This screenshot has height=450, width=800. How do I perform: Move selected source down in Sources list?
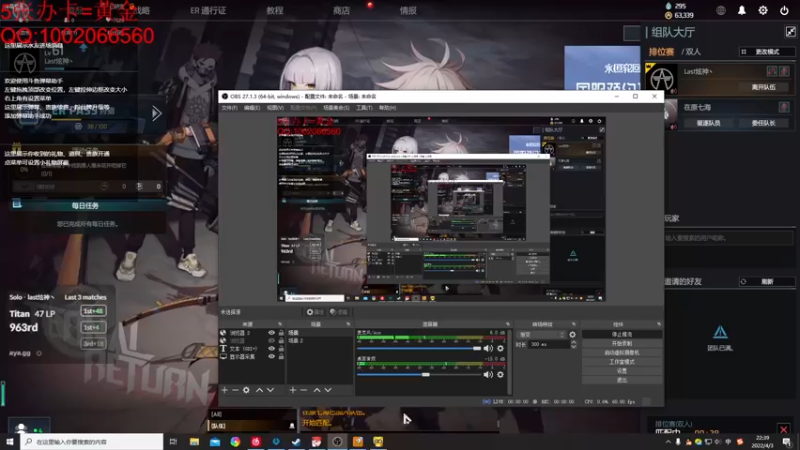pyautogui.click(x=270, y=390)
